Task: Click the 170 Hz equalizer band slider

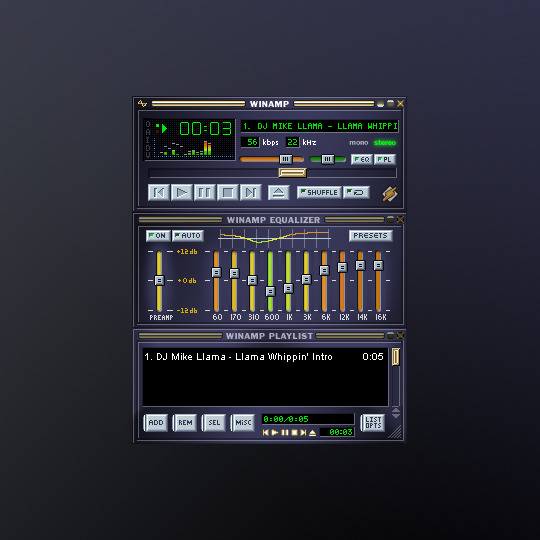Action: point(234,273)
